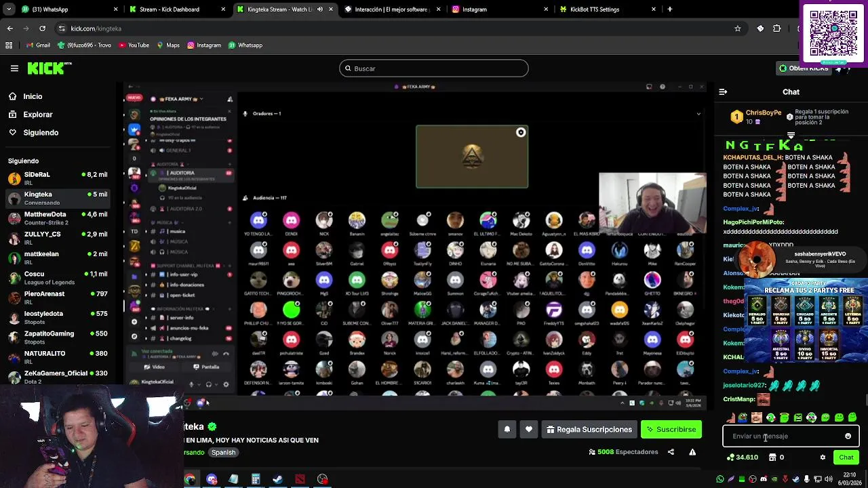Report the stream with warning icon
Screen dimensions: 868x488
coord(692,452)
